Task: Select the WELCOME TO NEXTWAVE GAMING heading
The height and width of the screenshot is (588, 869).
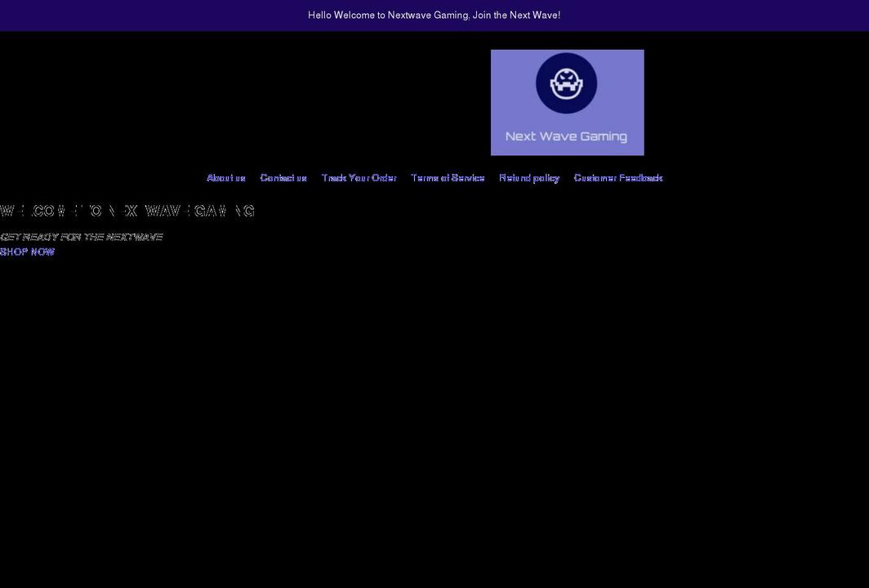Action: pyautogui.click(x=127, y=209)
